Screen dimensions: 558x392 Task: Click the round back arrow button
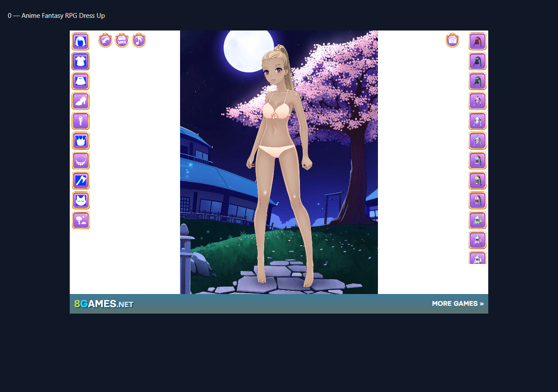coord(105,41)
